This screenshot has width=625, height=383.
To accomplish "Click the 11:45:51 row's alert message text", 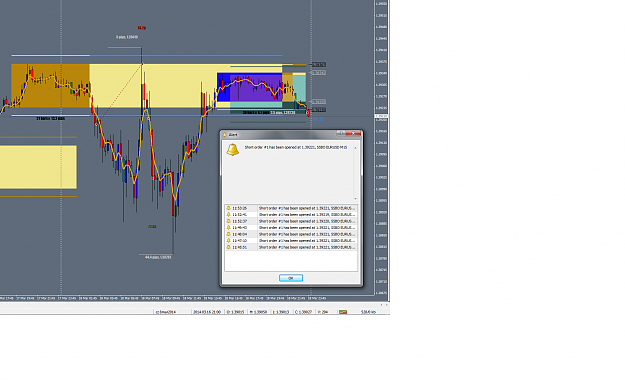I will pos(307,247).
